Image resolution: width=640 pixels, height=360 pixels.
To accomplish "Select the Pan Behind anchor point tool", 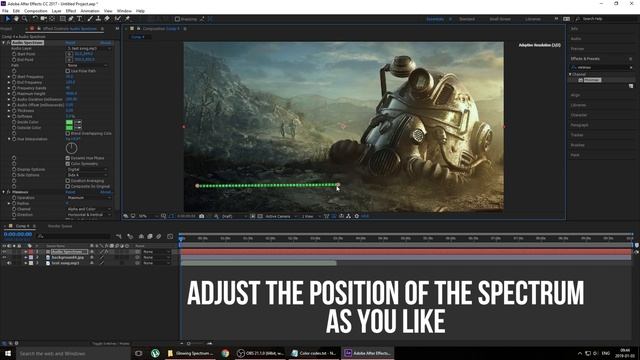I will (x=52, y=19).
